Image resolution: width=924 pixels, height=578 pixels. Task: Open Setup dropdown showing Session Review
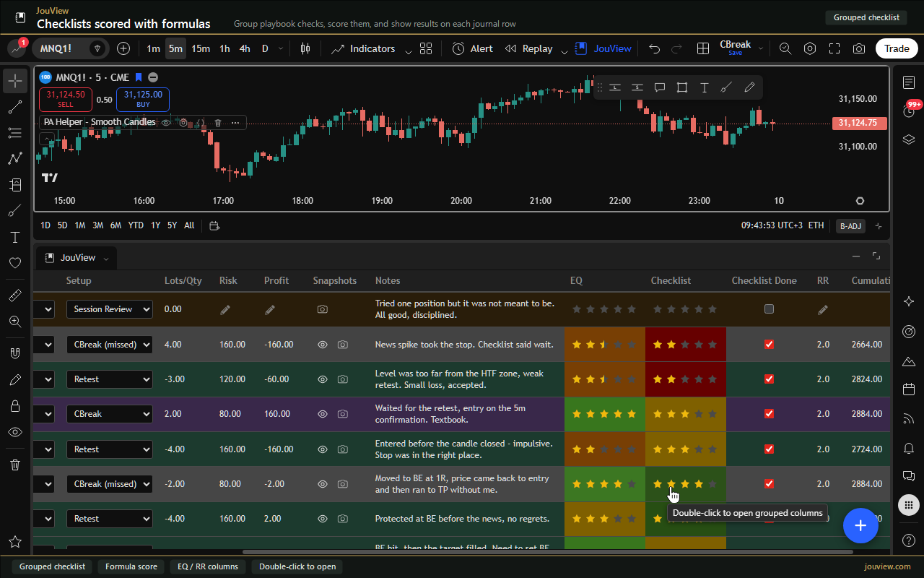pos(110,309)
